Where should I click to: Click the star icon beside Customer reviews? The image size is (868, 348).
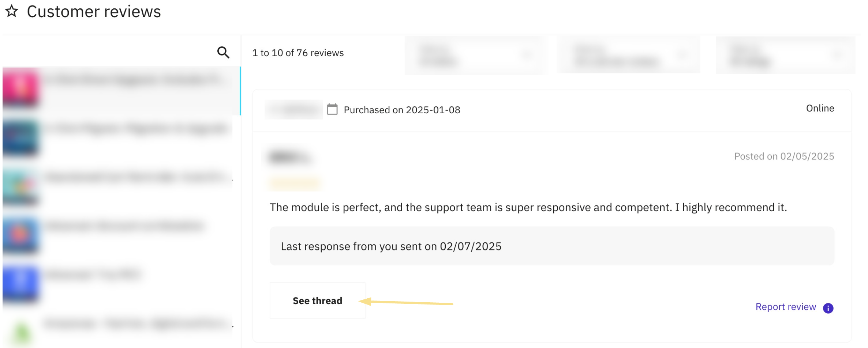point(11,11)
